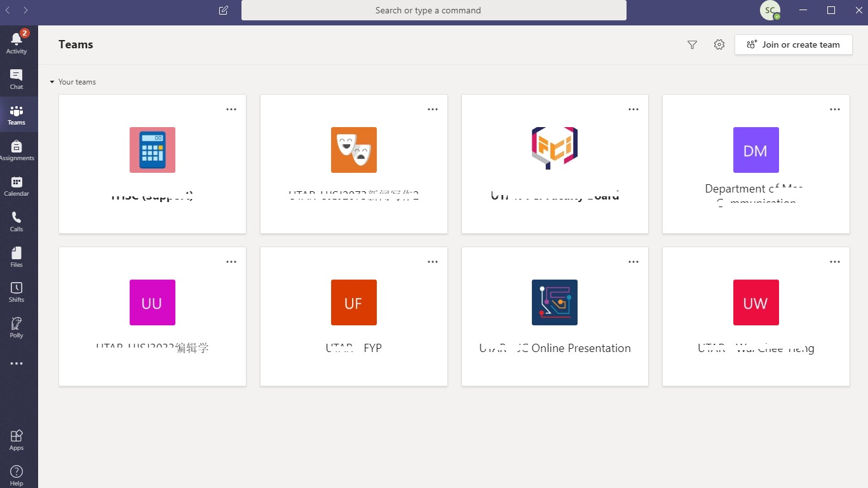Open the teams filter
This screenshot has height=488, width=868.
(693, 44)
